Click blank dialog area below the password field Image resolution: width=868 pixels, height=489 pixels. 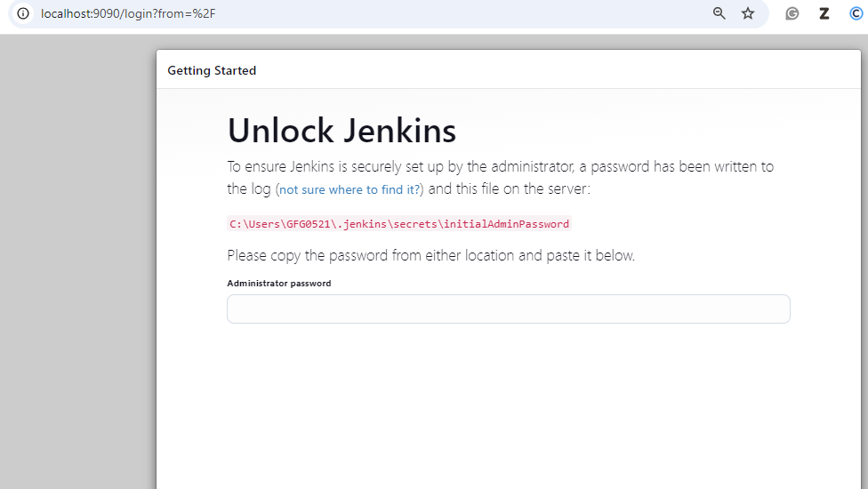click(507, 400)
